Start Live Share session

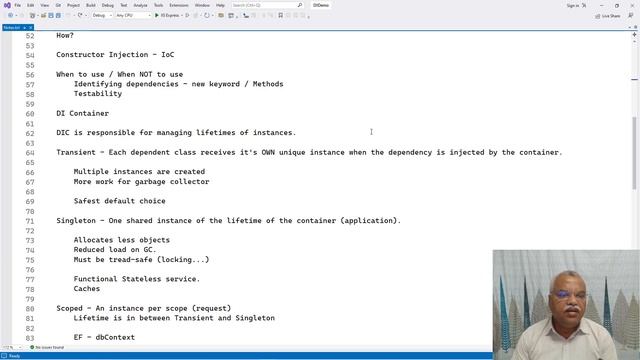click(608, 16)
